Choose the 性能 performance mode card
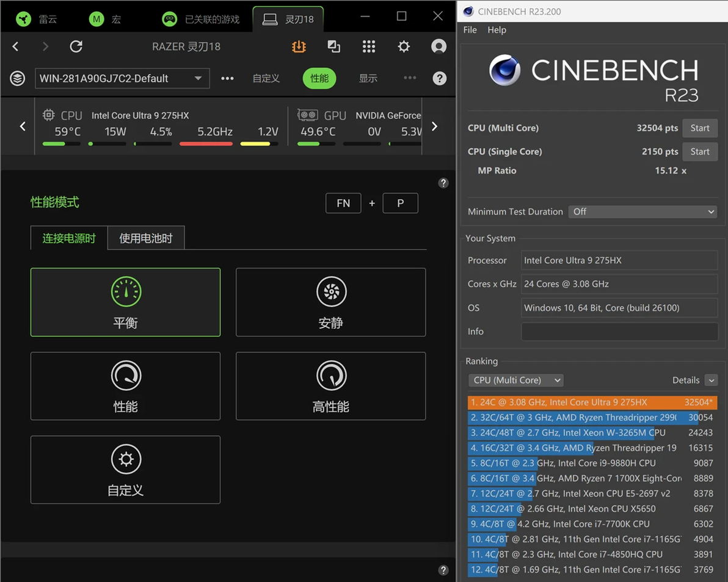728x582 pixels. coord(125,386)
